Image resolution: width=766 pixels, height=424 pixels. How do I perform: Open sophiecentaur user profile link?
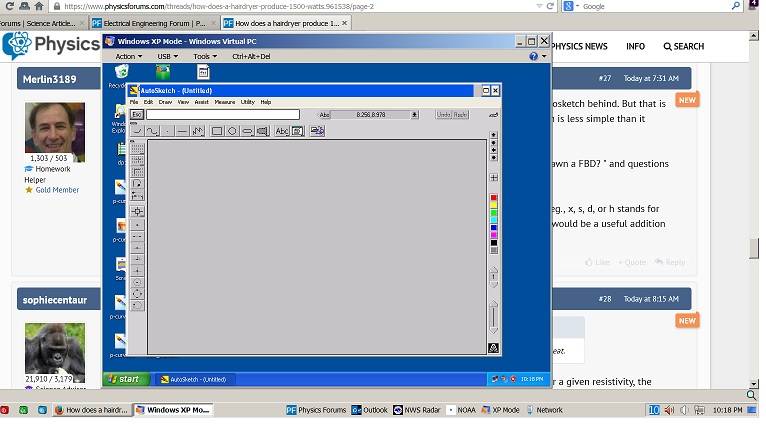click(x=55, y=300)
